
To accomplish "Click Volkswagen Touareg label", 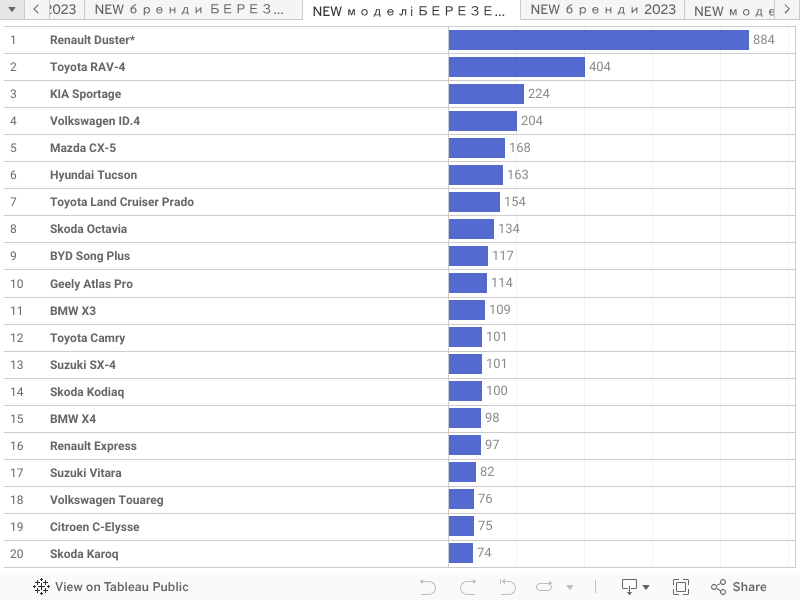I will (x=107, y=500).
